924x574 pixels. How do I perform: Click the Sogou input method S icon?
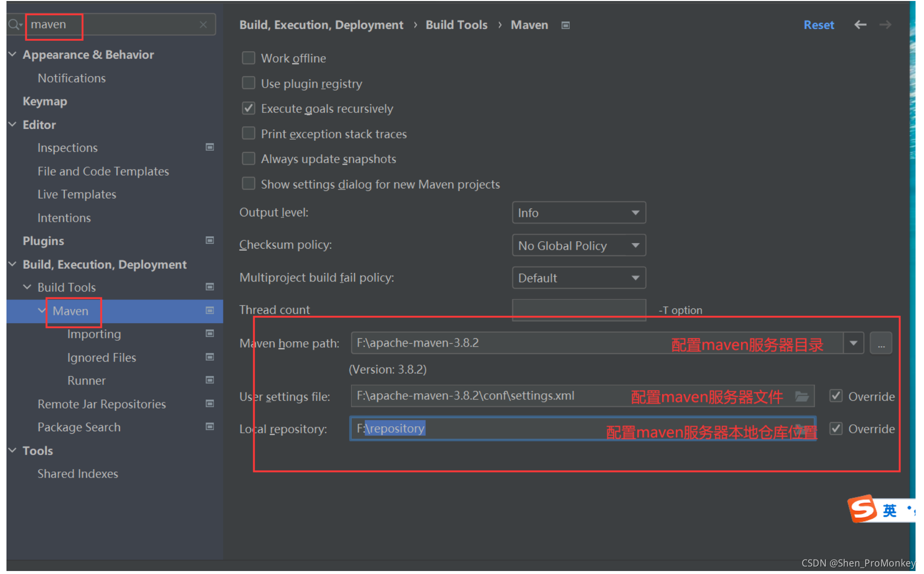(x=862, y=508)
